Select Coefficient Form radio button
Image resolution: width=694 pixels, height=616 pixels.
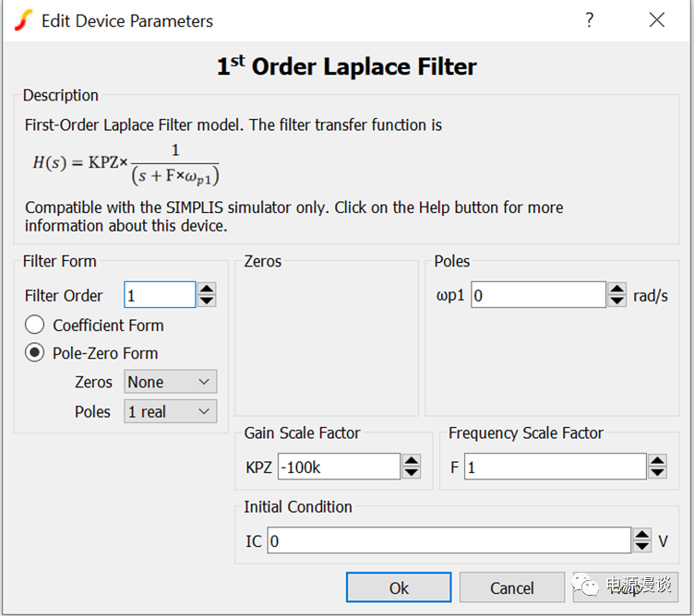coord(35,325)
